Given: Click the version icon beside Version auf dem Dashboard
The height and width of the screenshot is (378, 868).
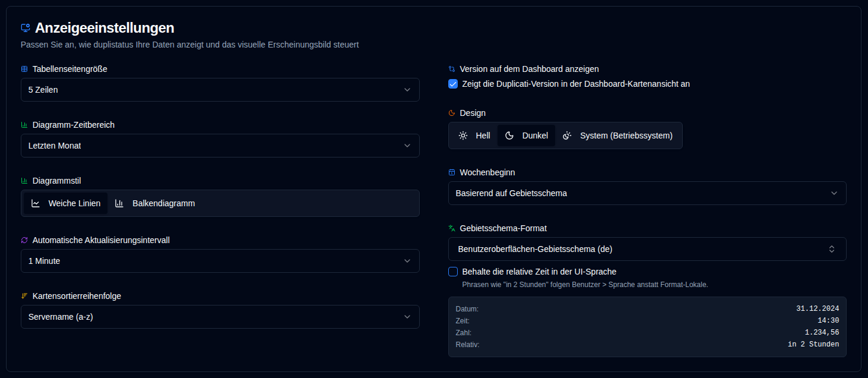Looking at the screenshot, I should click(452, 69).
